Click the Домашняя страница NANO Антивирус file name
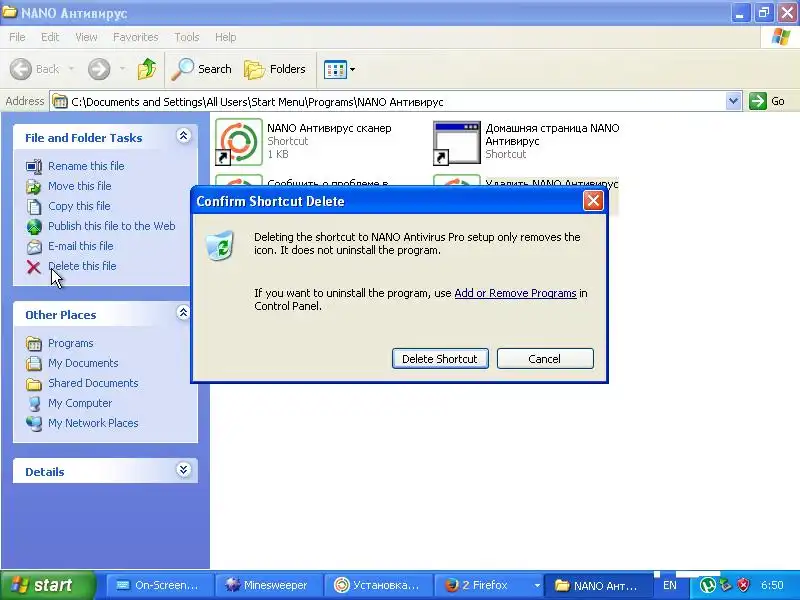The height and width of the screenshot is (600, 800). (553, 134)
